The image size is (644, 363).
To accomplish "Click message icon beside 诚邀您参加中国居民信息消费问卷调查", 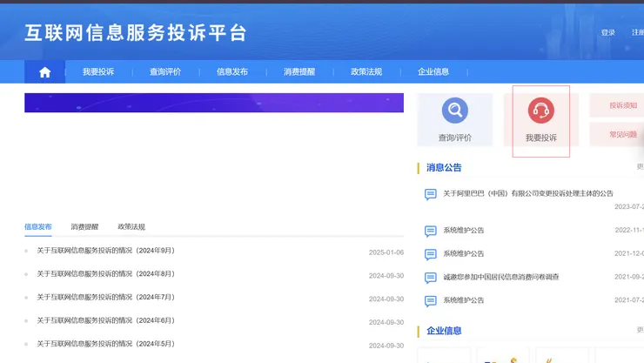I will 431,278.
